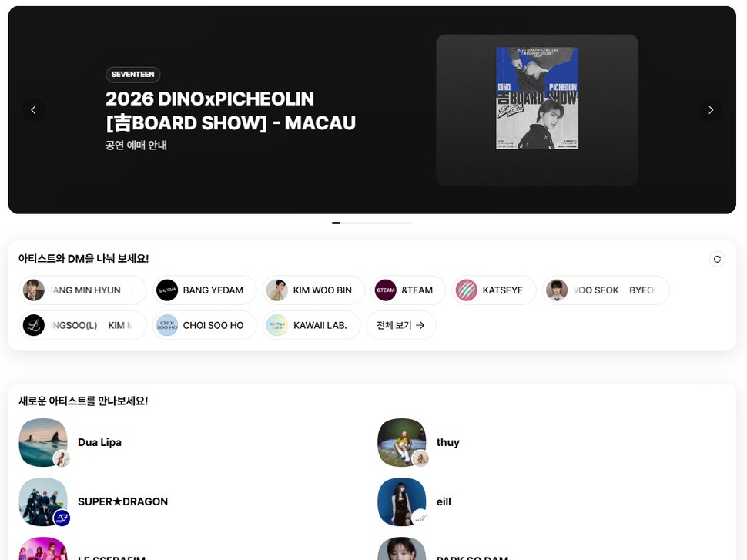
Task: Choose KATSEYE DM chip
Action: [494, 290]
